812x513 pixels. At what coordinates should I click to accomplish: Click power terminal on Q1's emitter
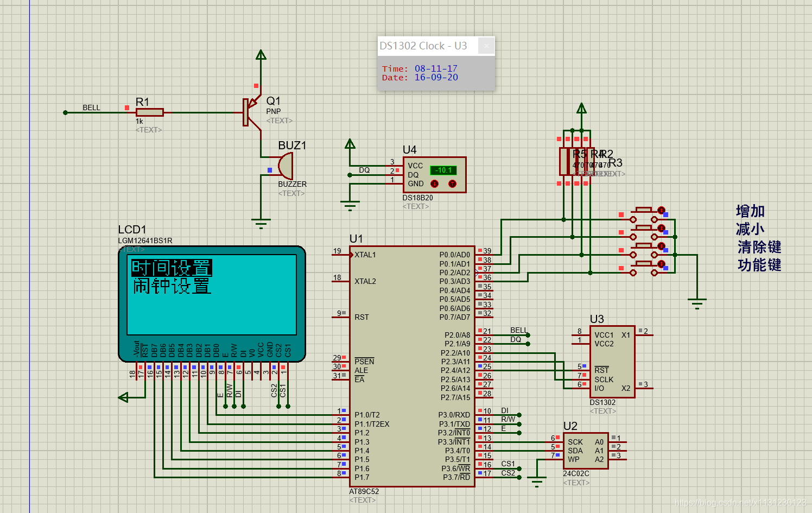pos(261,55)
